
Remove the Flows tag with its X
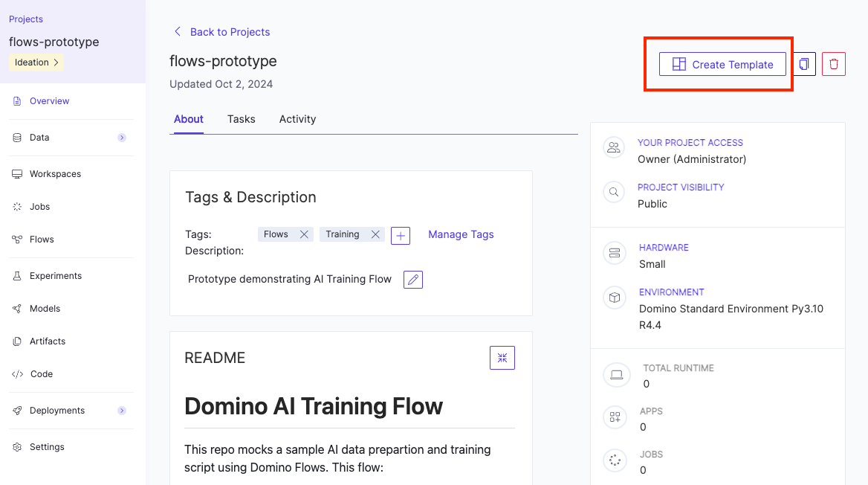(x=304, y=234)
